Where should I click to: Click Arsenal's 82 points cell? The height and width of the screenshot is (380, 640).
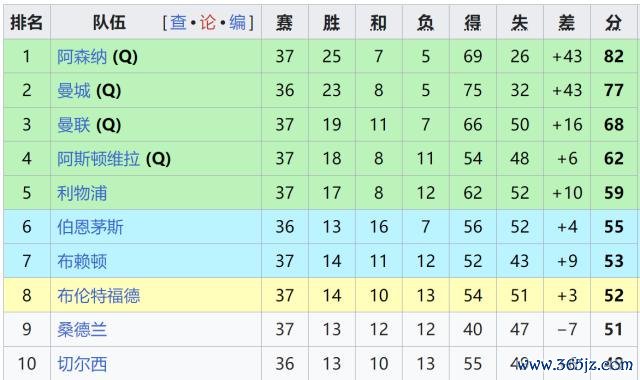click(613, 56)
